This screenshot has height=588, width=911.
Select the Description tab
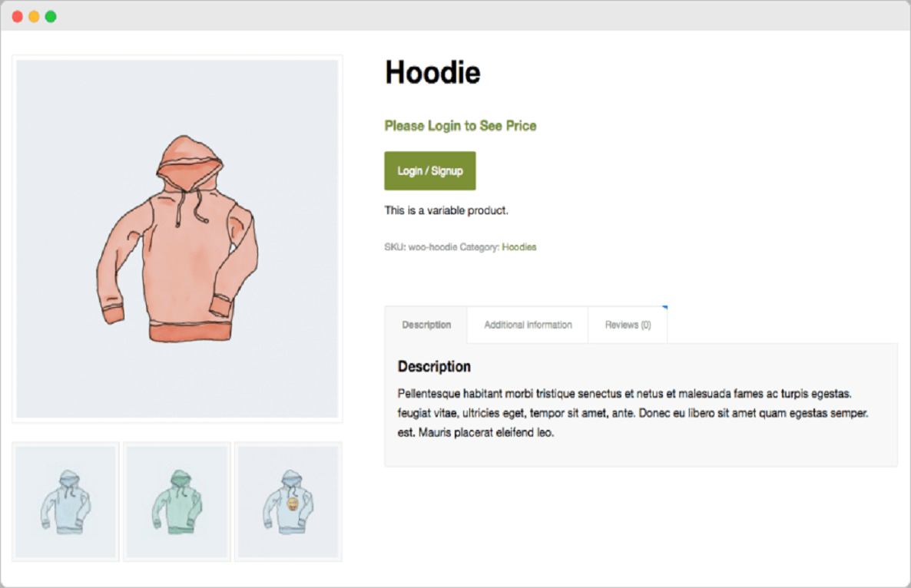(x=426, y=325)
